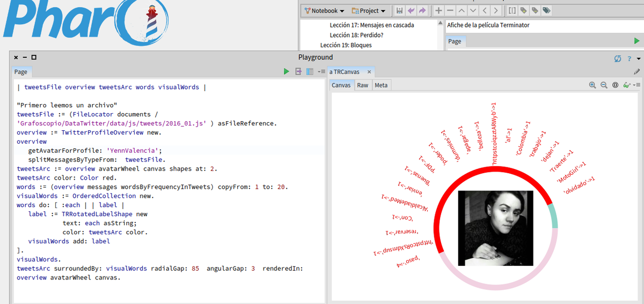
Task: Run the notebook page with green play arrow
Action: (636, 41)
